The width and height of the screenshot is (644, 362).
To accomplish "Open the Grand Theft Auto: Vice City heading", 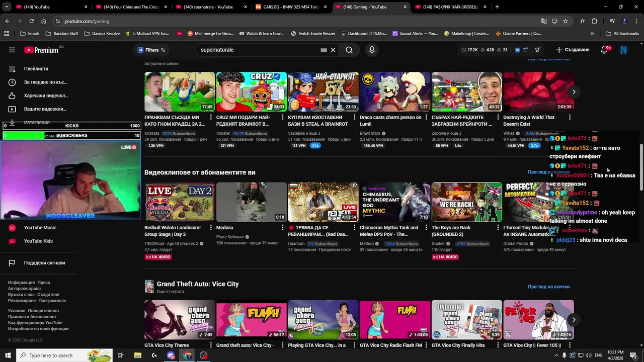I will pos(197,284).
